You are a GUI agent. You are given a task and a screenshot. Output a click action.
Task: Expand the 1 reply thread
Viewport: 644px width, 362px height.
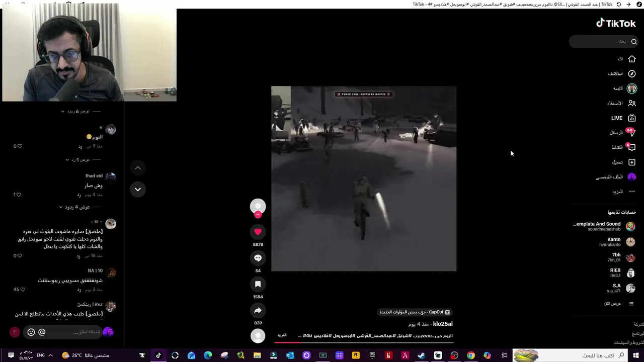coord(77,159)
